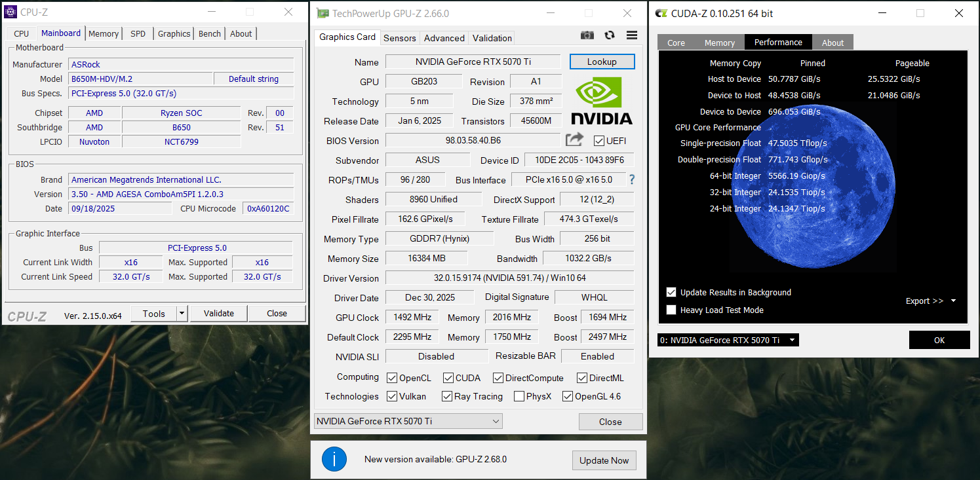Switch to the Sensors tab in GPU-Z
This screenshot has height=480, width=980.
tap(400, 38)
